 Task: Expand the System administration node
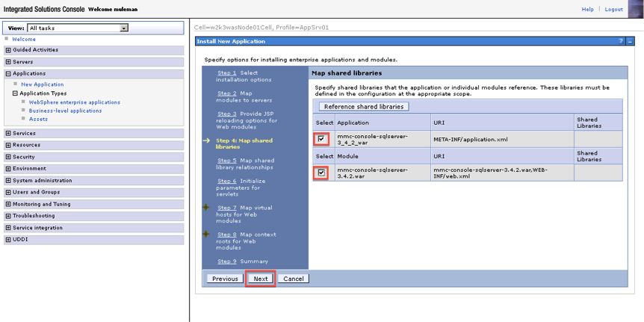tap(8, 181)
